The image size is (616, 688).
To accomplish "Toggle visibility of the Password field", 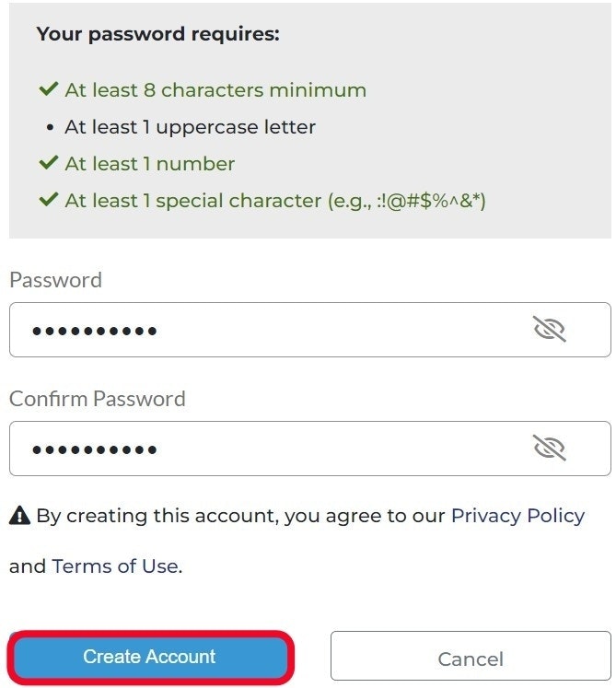I will click(x=549, y=329).
